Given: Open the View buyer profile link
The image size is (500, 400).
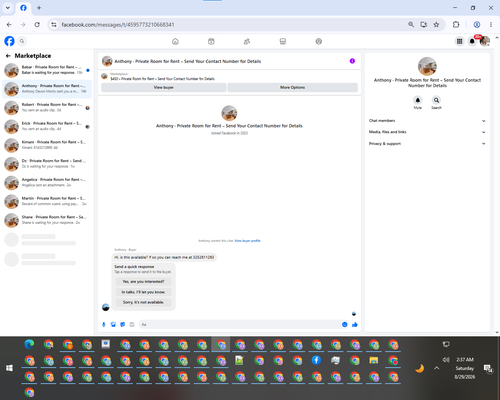Looking at the screenshot, I should 247,241.
